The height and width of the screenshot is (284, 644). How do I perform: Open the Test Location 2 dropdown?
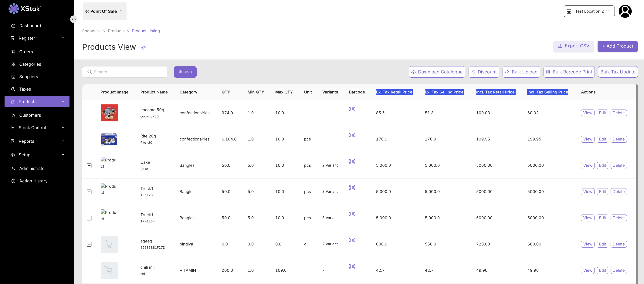(589, 11)
